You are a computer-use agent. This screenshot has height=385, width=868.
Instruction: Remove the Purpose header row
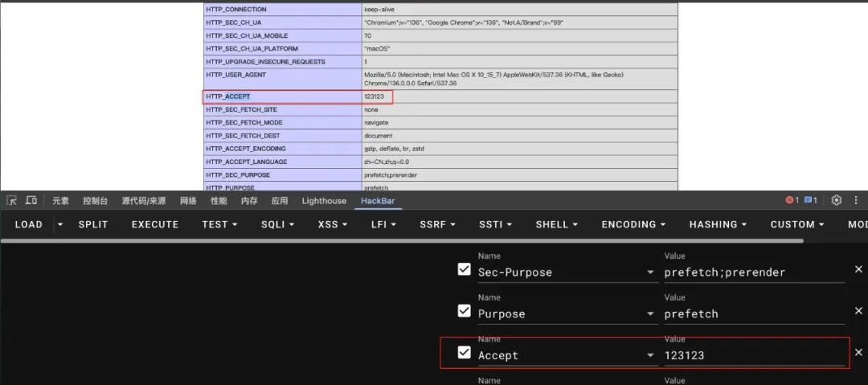[x=858, y=311]
